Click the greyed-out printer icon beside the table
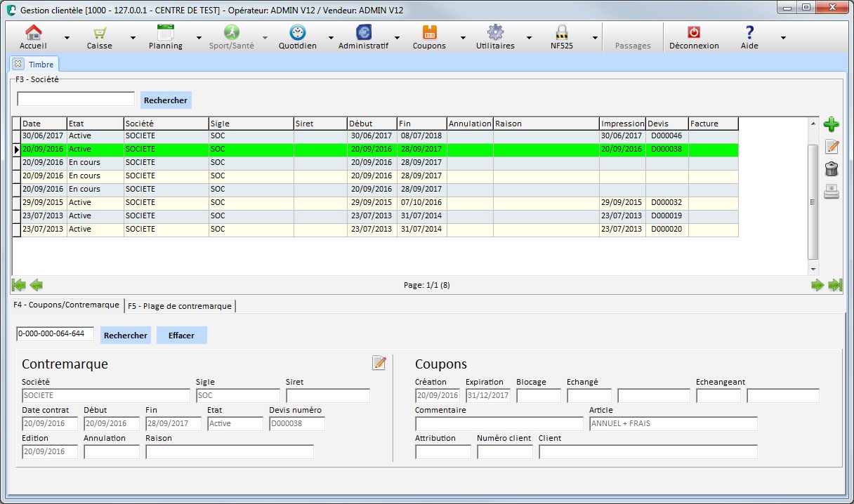Viewport: 854px width, 504px height. [832, 191]
